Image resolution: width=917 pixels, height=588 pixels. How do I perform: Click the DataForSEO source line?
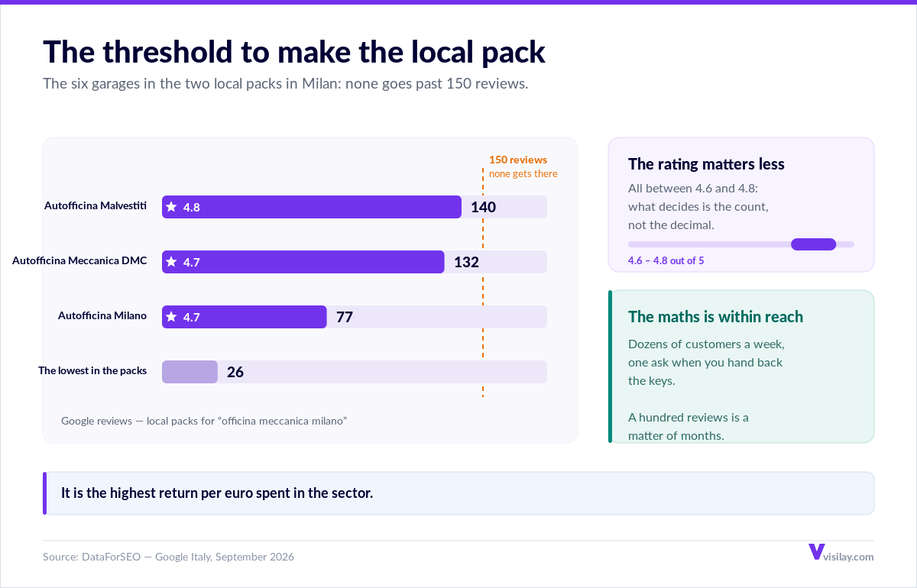tap(168, 557)
